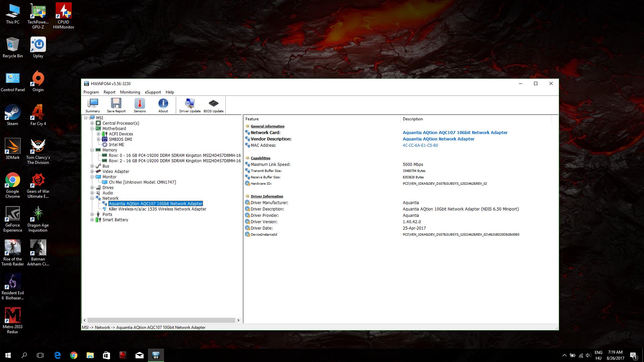
Task: Expand Smart Battery node
Action: click(x=92, y=220)
